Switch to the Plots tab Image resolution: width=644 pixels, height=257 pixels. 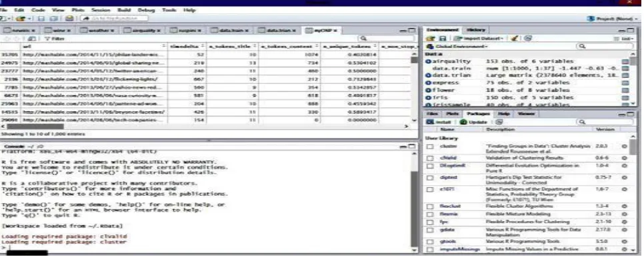click(452, 114)
